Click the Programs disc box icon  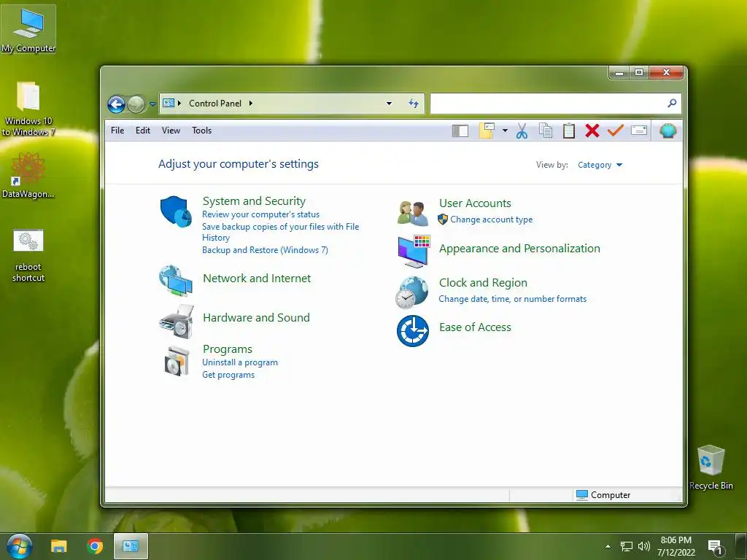[177, 360]
